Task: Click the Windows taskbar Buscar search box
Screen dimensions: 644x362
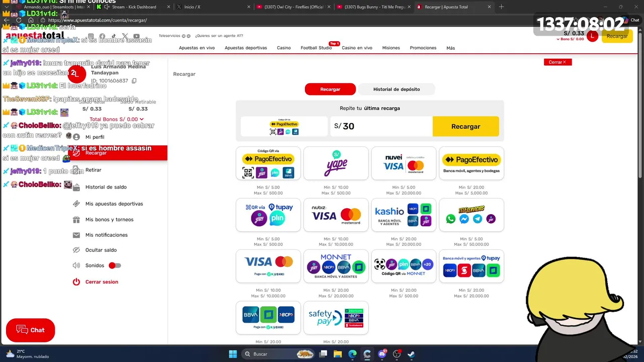Action: 278,354
